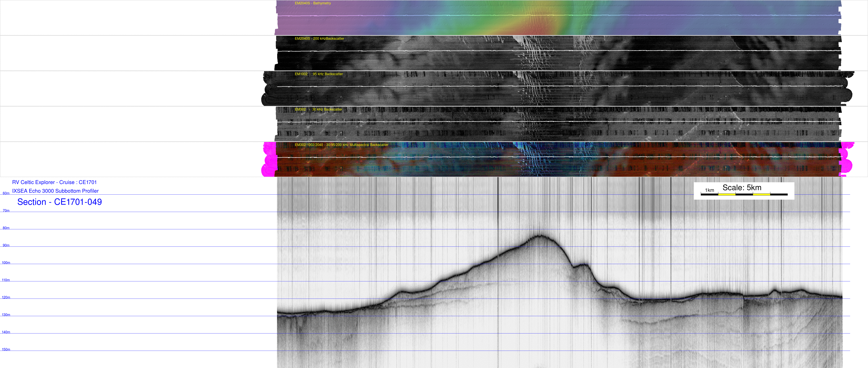
Task: Click the RV Celtic Explorer cruise text
Action: click(54, 182)
